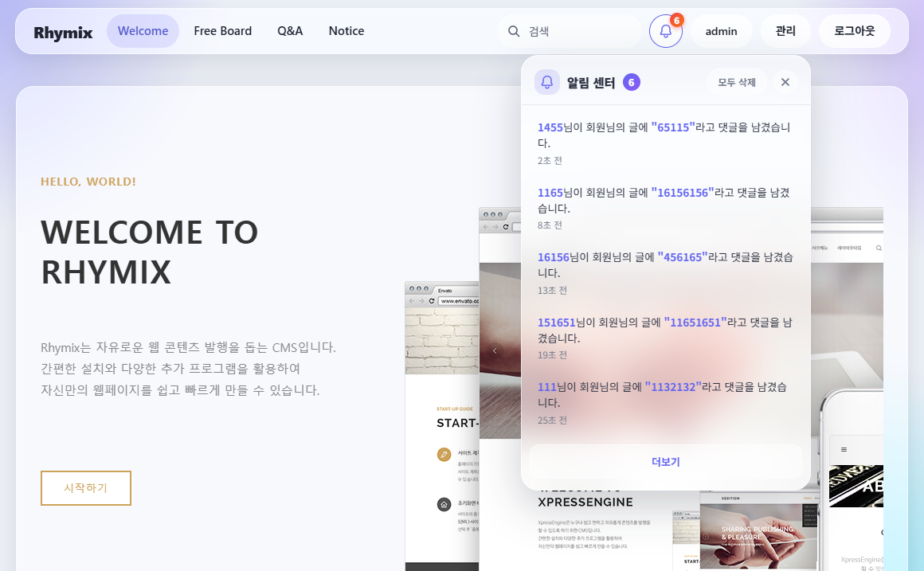
Task: Load more notifications with 더보기
Action: click(665, 462)
